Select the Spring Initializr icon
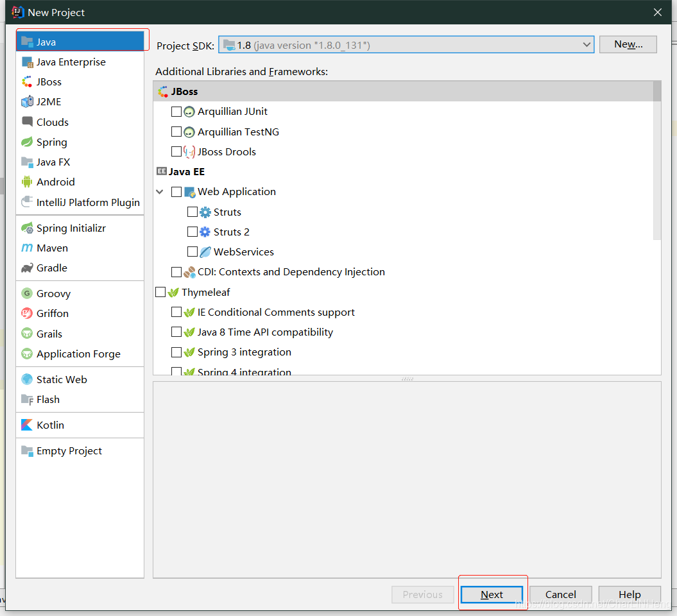The width and height of the screenshot is (677, 616). [27, 228]
